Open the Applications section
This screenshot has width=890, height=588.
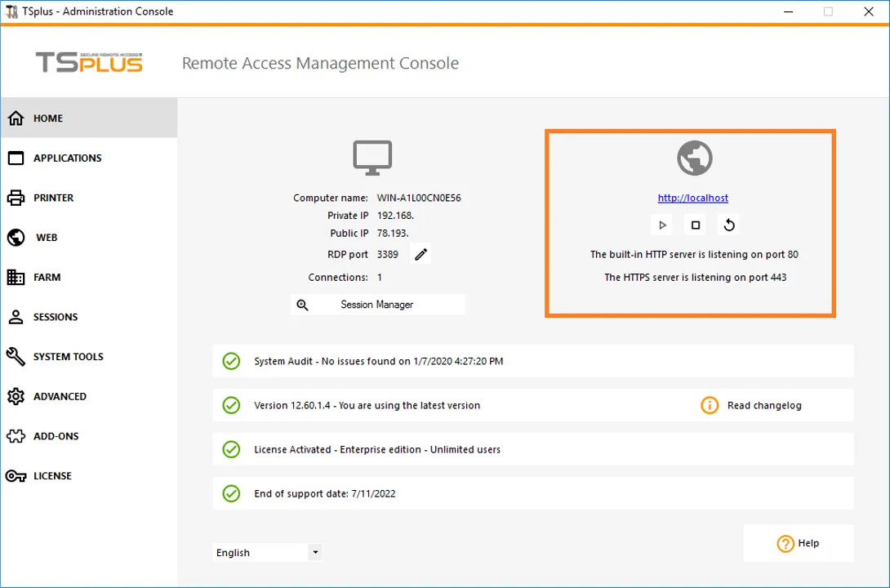[x=67, y=158]
